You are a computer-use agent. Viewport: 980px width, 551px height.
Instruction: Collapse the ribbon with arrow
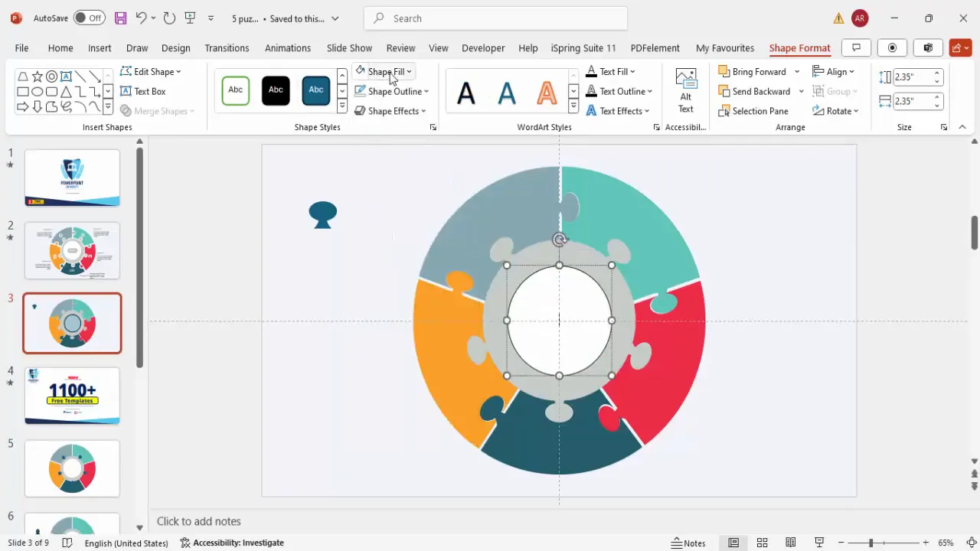point(962,127)
